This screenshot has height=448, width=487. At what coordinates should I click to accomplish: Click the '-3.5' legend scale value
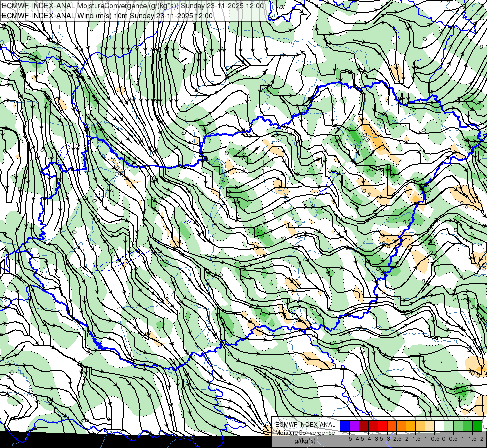[x=378, y=439]
